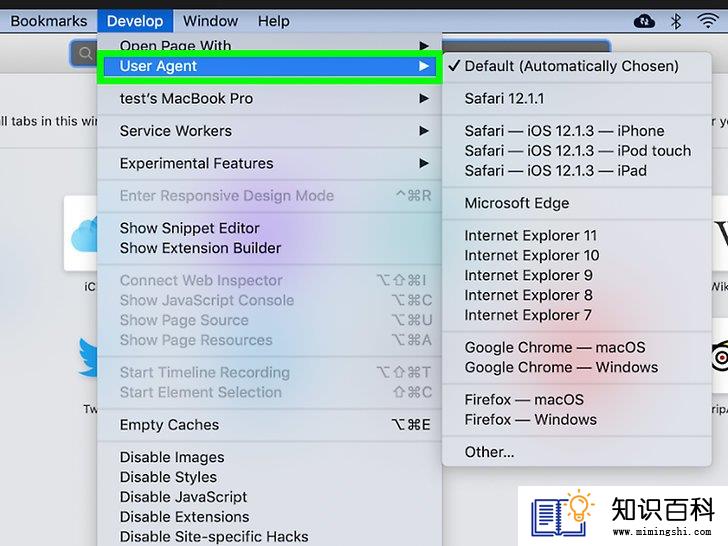Click the cloud sync icon in menu bar
Viewport: 728px width, 546px height.
click(644, 21)
